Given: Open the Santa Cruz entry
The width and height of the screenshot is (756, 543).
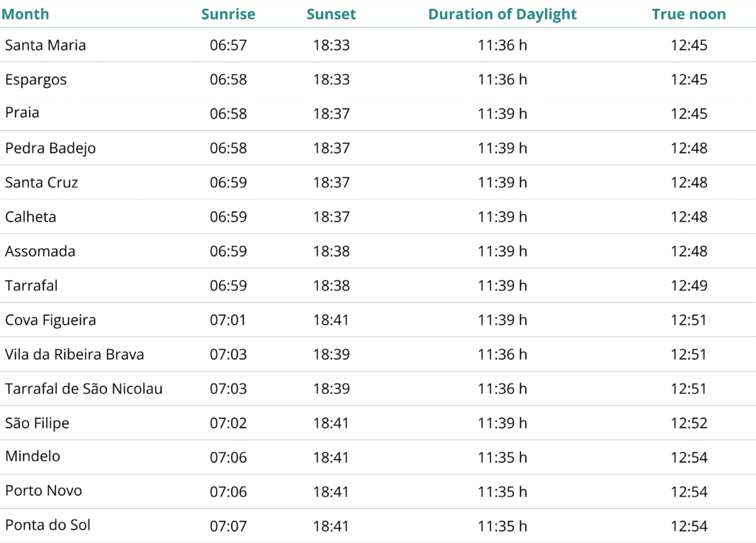Looking at the screenshot, I should 41,182.
